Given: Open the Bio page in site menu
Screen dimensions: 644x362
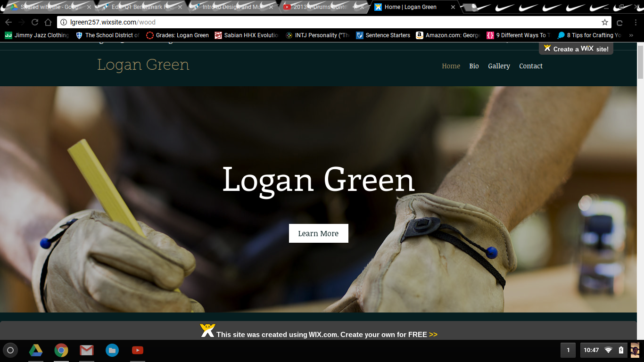Looking at the screenshot, I should click(474, 66).
